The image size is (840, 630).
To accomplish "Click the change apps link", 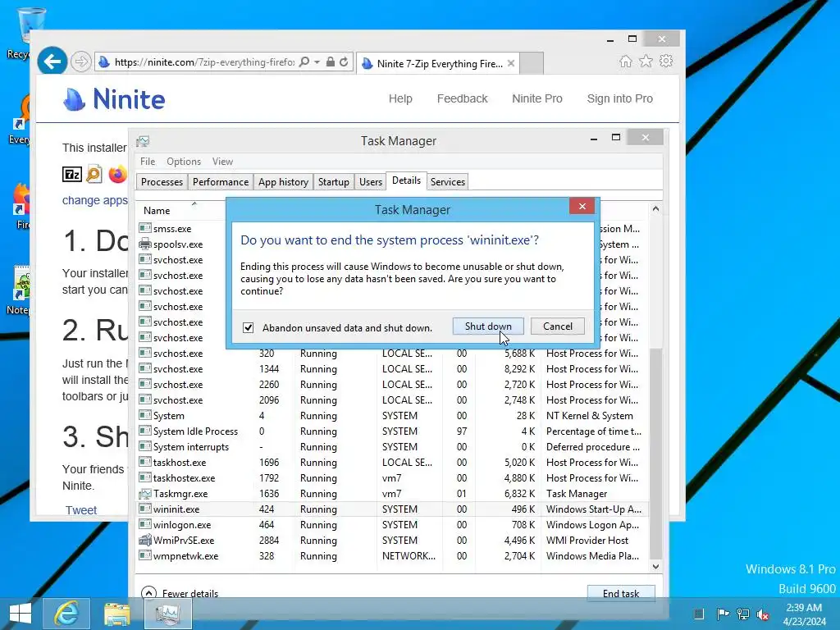I will [x=95, y=200].
